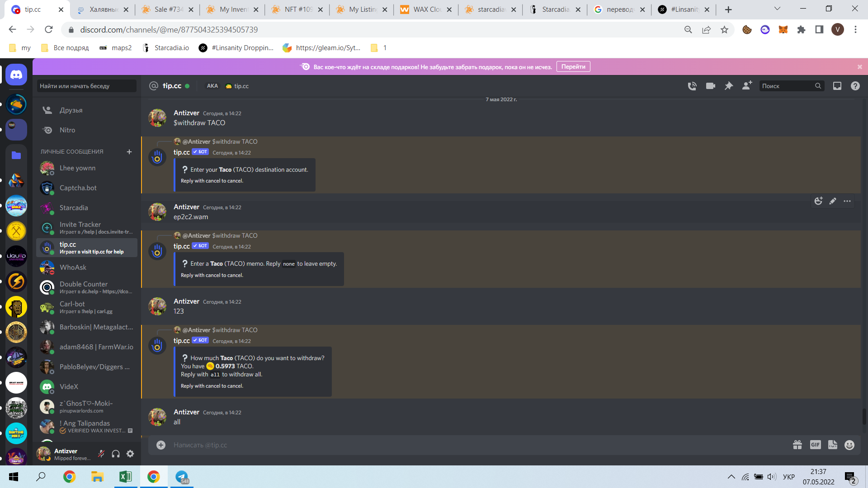Edit the ep2c2.wam message
The width and height of the screenshot is (868, 488).
833,201
